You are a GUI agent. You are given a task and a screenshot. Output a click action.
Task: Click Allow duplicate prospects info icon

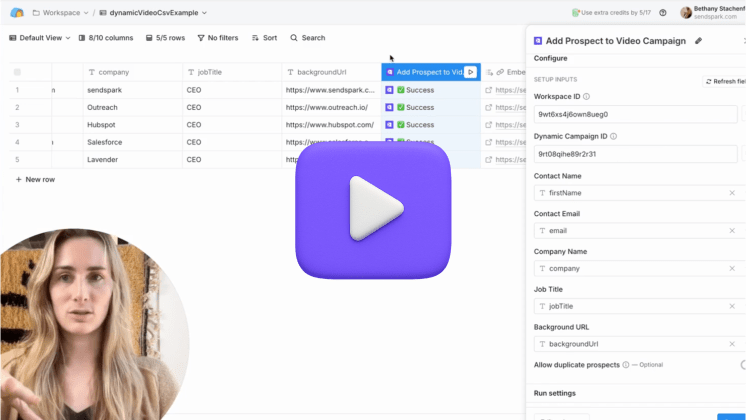[x=626, y=365]
